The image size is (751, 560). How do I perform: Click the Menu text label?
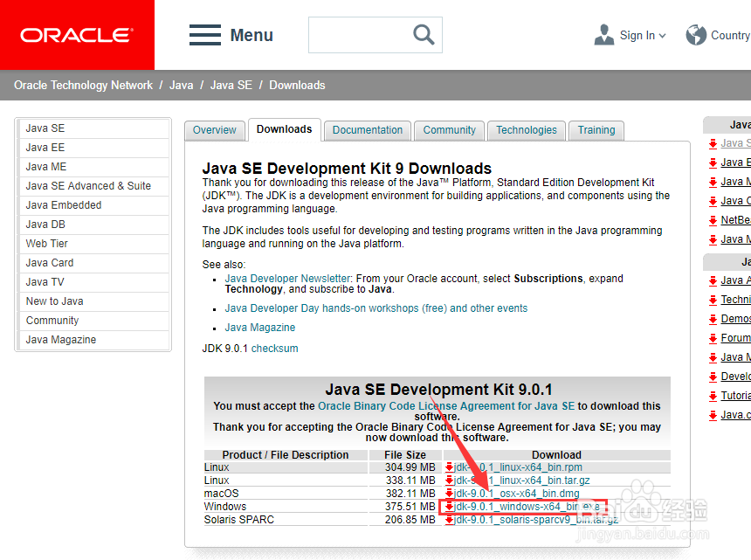click(251, 35)
